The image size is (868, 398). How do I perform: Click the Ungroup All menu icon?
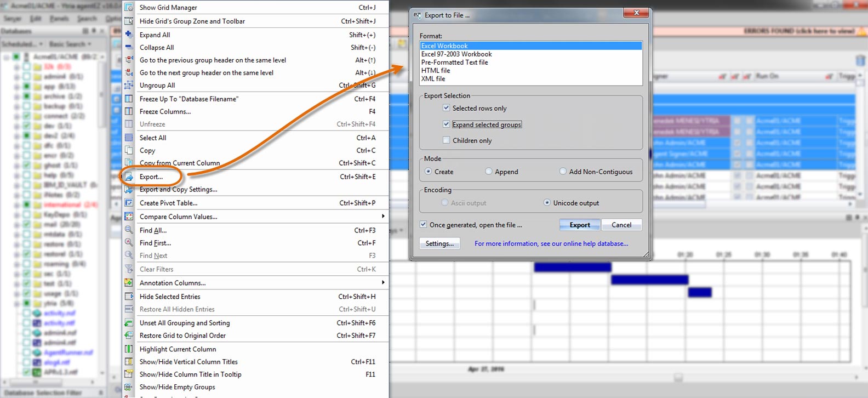tap(129, 85)
